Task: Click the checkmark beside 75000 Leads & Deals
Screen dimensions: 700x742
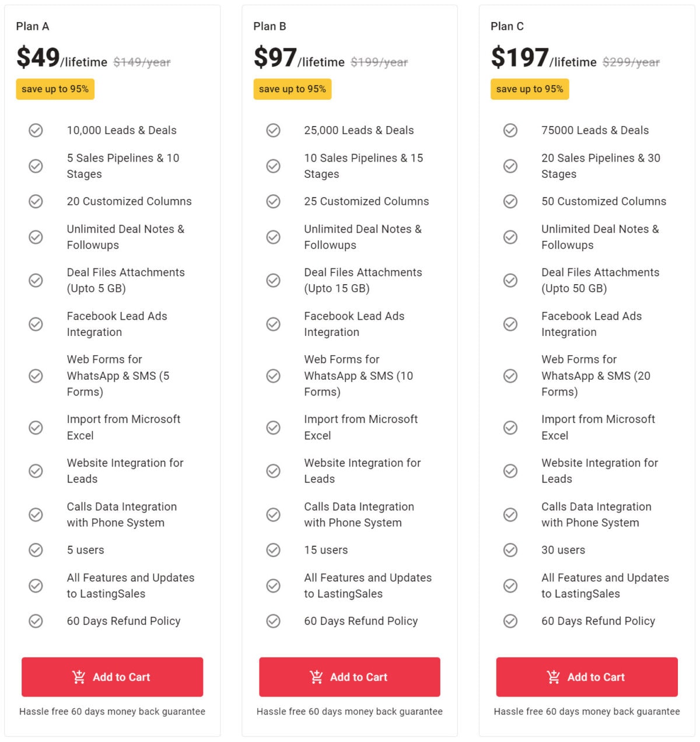Action: click(x=510, y=130)
